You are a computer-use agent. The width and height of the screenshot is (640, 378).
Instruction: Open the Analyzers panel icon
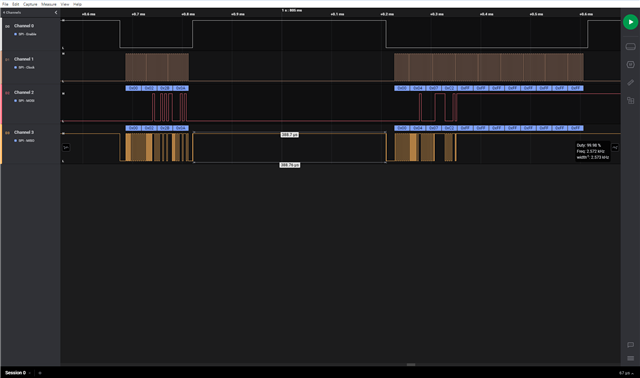pyautogui.click(x=630, y=64)
